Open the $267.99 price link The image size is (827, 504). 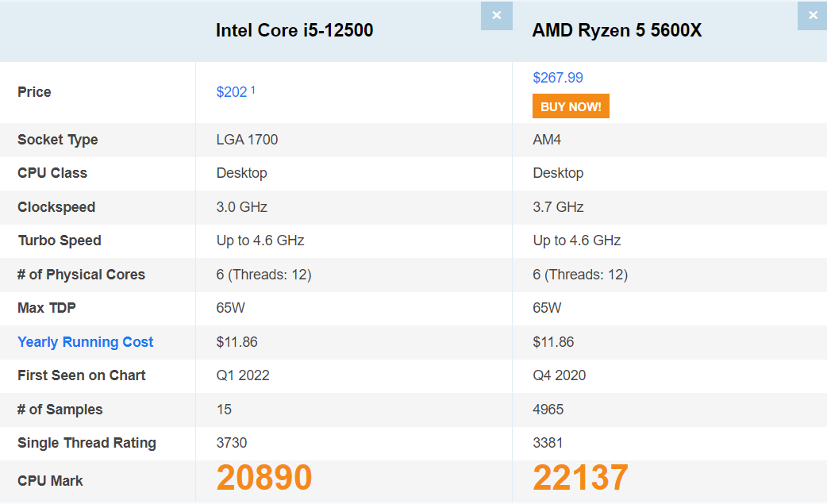[557, 78]
